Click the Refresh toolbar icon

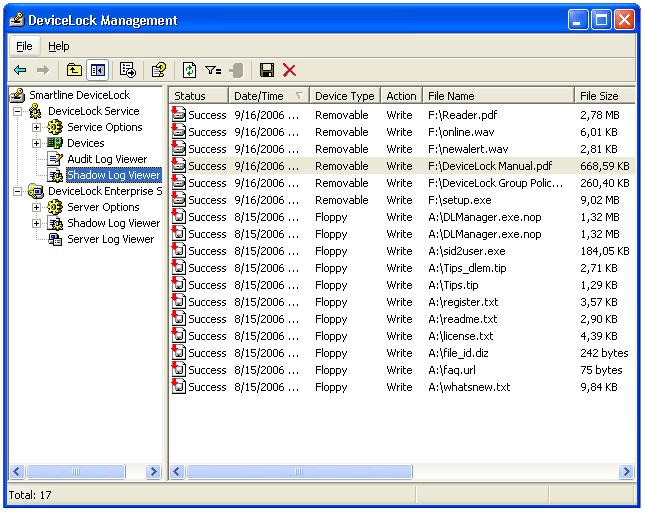click(x=189, y=70)
